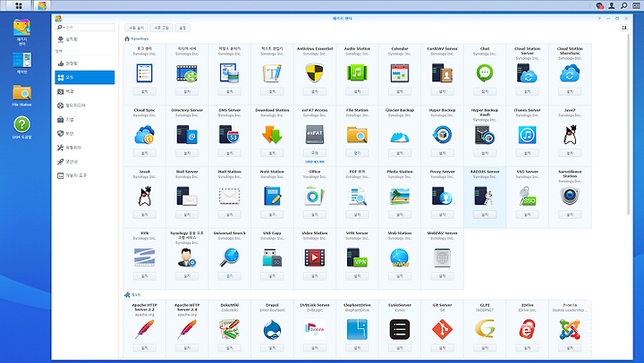Open the Drupal package icon
Image resolution: width=644 pixels, height=363 pixels.
tap(272, 330)
